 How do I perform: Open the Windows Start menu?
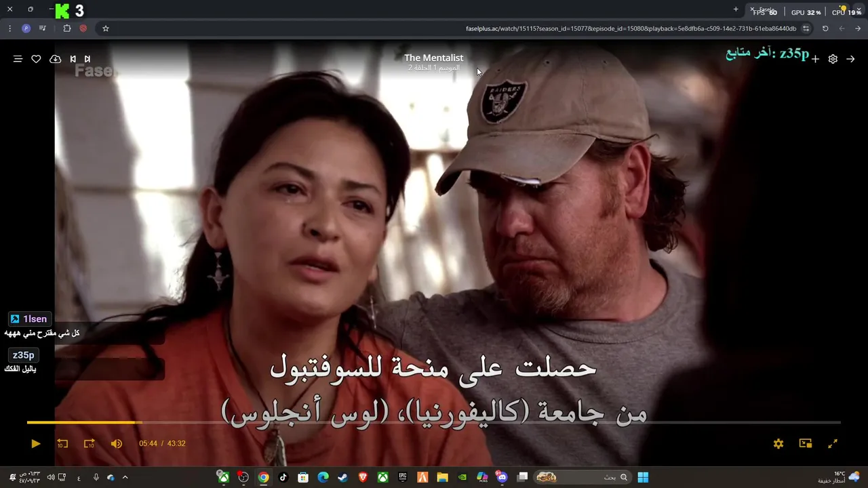(x=643, y=477)
